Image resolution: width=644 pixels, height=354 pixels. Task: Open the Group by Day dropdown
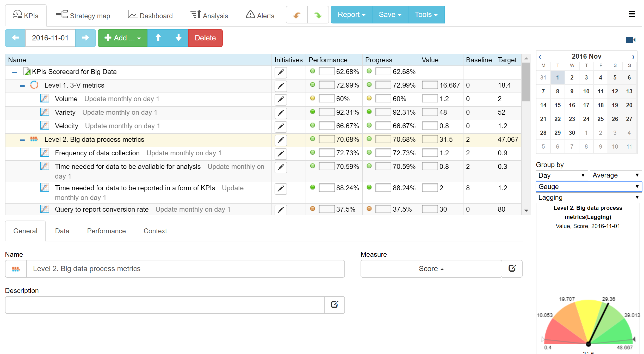pyautogui.click(x=561, y=175)
